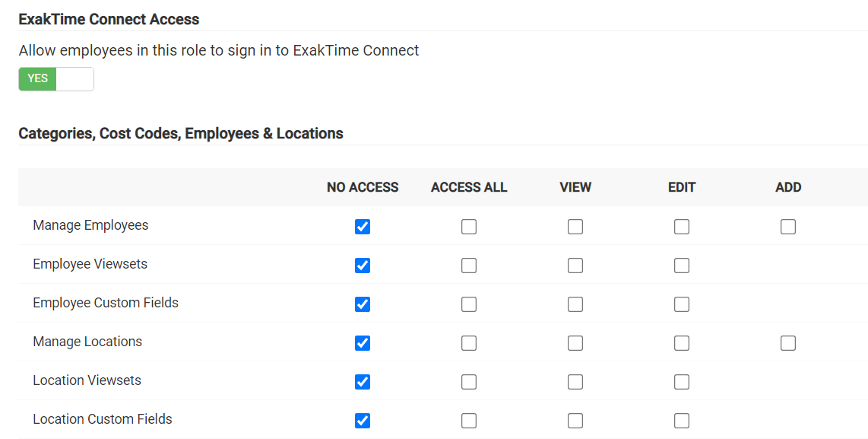Check Add permission for Manage Locations

point(788,343)
